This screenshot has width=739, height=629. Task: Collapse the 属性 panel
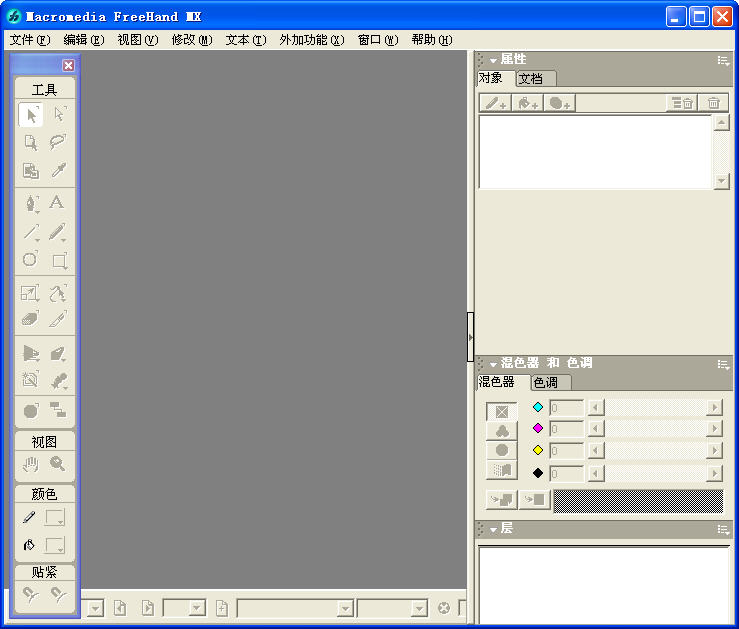[493, 60]
